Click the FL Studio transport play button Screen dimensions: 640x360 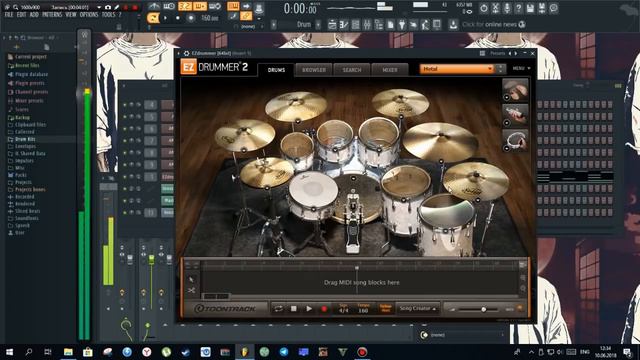(x=165, y=18)
